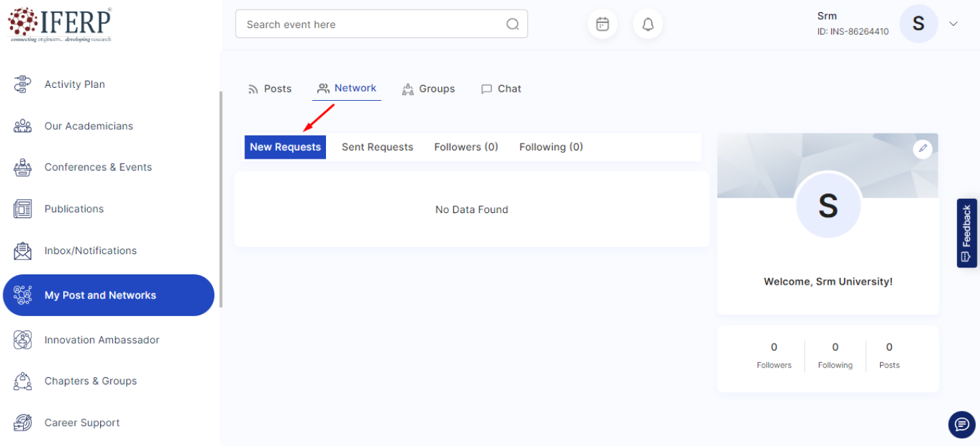This screenshot has width=980, height=446.
Task: Click the sidebar vertical scrollbar
Action: (220, 197)
